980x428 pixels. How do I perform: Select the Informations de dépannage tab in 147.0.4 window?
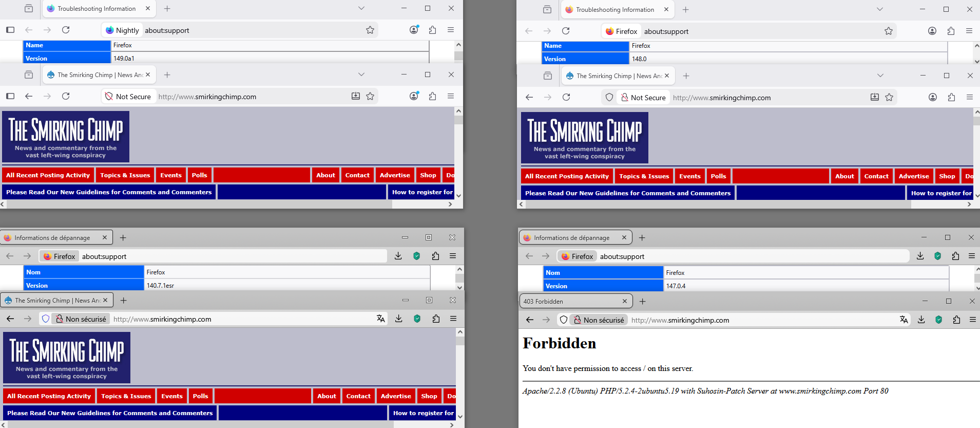pos(576,238)
